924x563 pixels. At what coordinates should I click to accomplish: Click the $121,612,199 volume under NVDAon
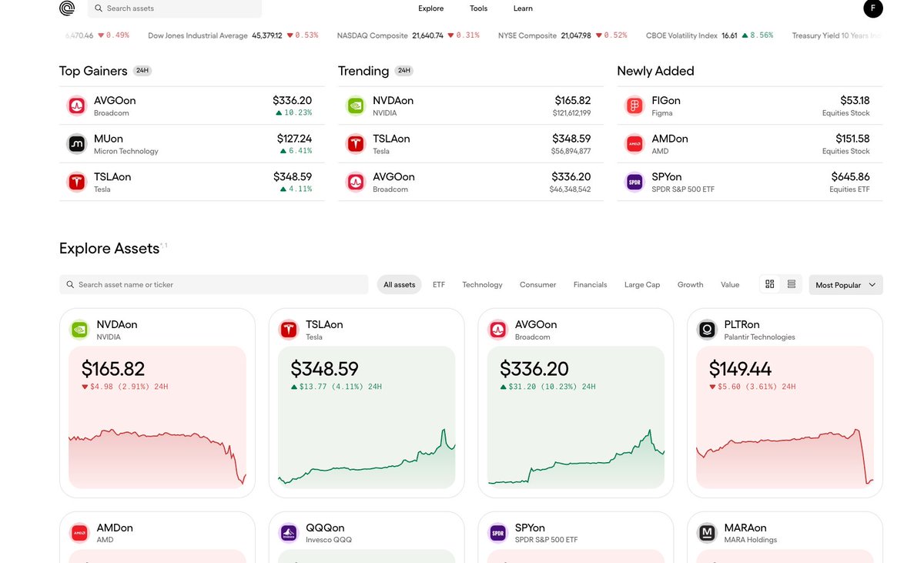tap(571, 113)
